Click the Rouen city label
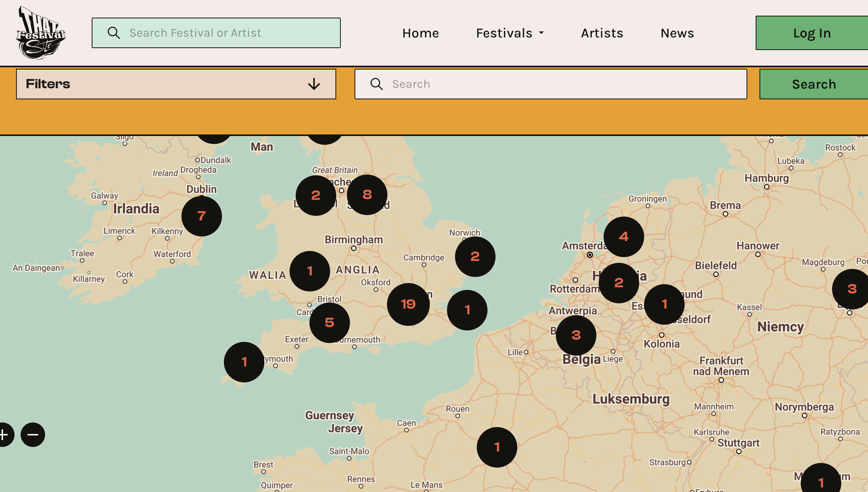Screen dimensions: 868x492 click(458, 409)
